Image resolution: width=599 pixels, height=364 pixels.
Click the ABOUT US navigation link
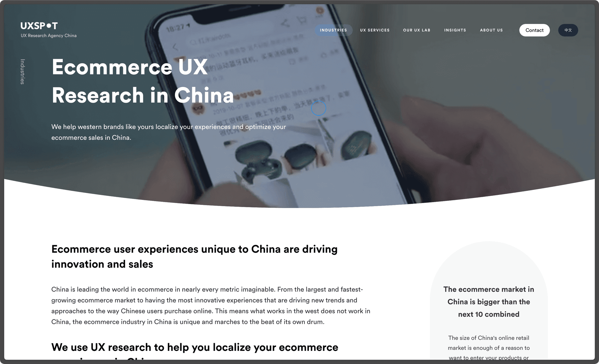491,30
